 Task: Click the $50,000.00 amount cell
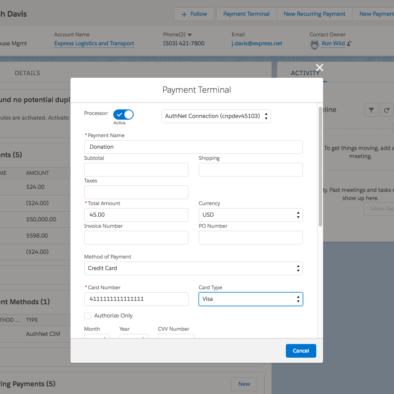click(x=41, y=219)
